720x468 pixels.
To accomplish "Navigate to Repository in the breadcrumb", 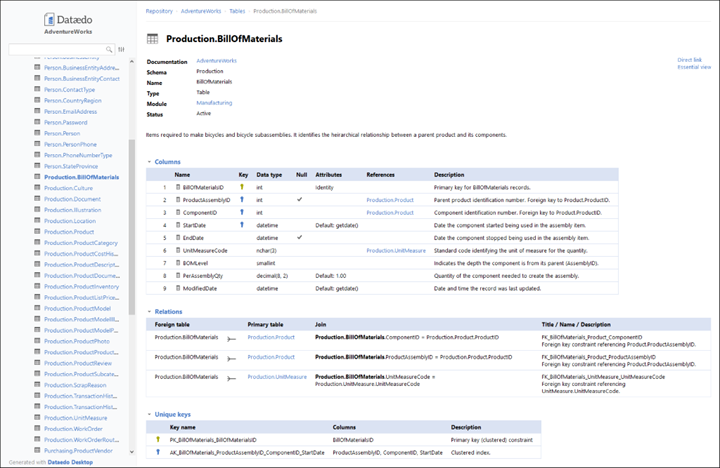I will click(159, 11).
